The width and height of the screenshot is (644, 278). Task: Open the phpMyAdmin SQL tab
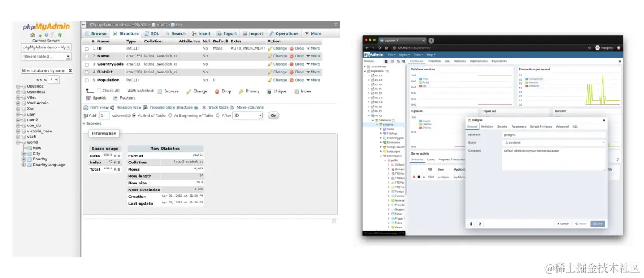pos(151,33)
